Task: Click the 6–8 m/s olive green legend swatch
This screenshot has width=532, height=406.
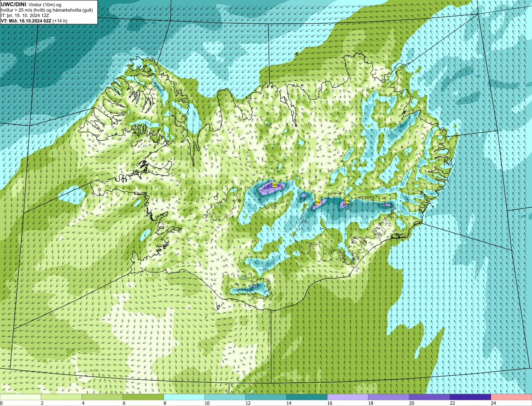Action: pyautogui.click(x=143, y=397)
